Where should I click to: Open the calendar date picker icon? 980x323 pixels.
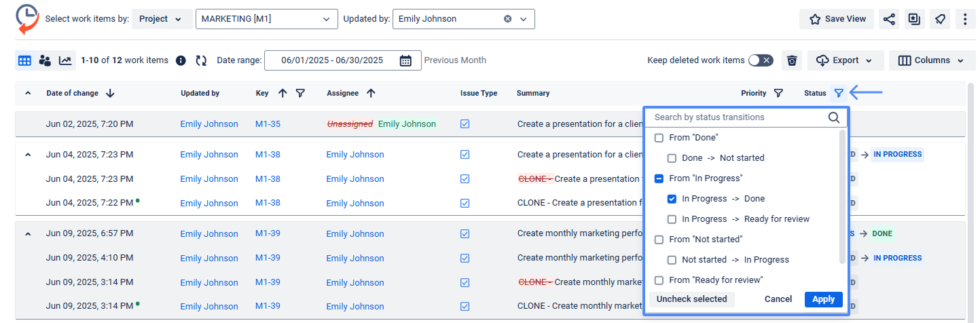pyautogui.click(x=405, y=60)
